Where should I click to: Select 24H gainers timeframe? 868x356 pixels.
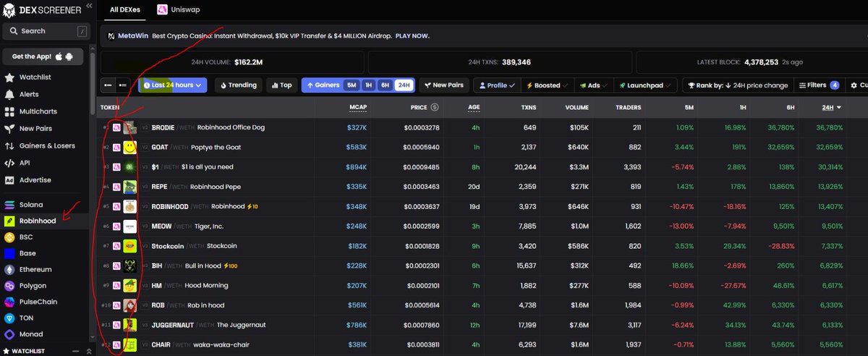[x=403, y=85]
